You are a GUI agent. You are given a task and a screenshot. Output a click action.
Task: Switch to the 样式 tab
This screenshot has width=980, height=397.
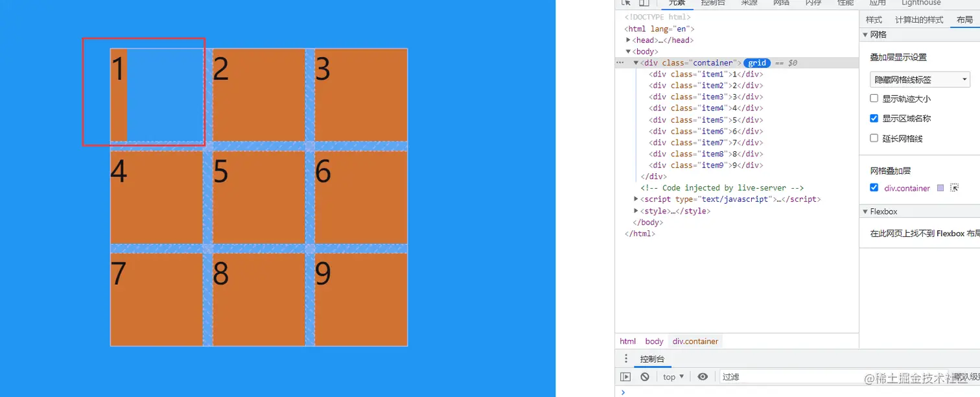point(874,20)
